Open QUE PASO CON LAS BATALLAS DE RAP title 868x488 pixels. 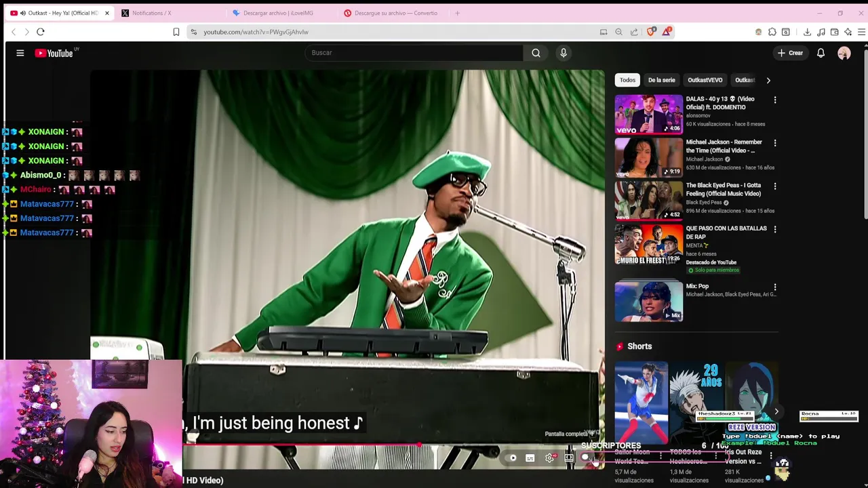pos(726,232)
